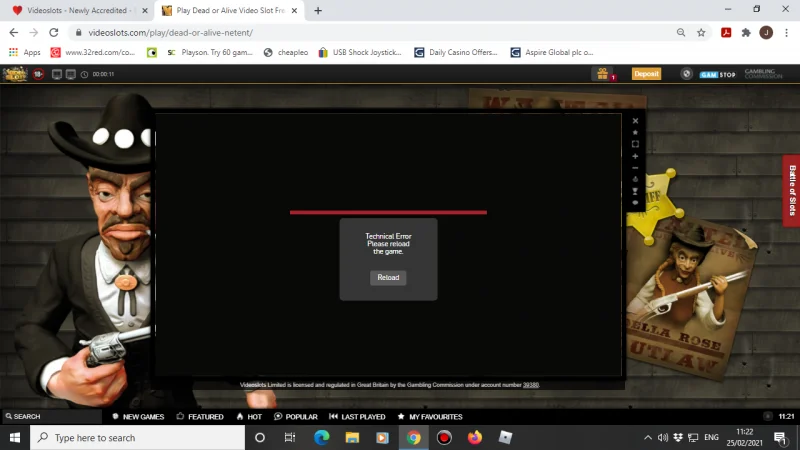Open the USB Shock Joystick bookmark
The height and width of the screenshot is (450, 800).
(359, 52)
